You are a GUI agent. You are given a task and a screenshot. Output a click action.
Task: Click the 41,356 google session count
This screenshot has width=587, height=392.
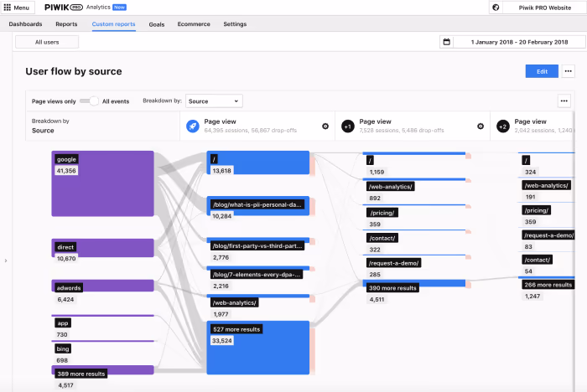[66, 171]
